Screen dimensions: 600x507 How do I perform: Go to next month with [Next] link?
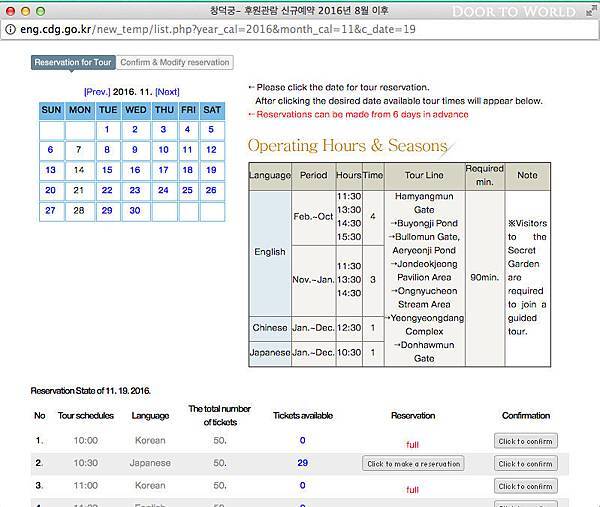click(167, 92)
